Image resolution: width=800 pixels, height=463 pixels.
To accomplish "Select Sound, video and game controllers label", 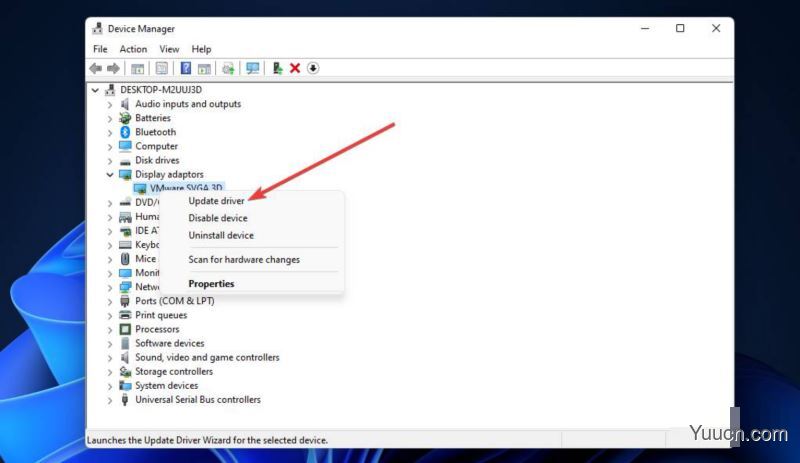I will point(207,357).
